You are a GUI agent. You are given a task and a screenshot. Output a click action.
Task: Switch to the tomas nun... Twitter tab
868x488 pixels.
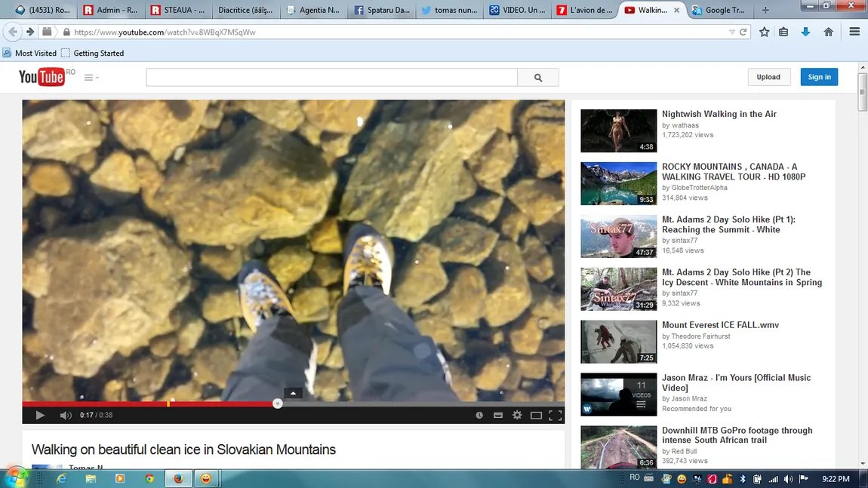[450, 10]
